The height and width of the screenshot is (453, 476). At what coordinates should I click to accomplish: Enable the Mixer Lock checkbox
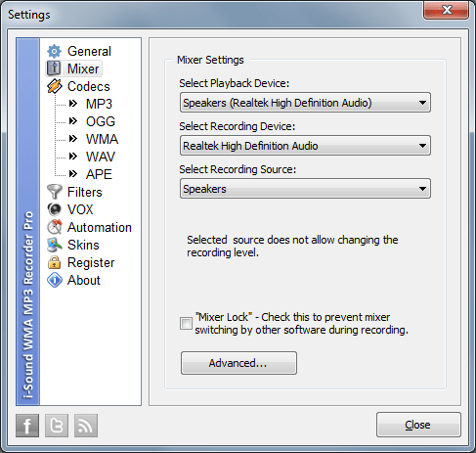186,323
